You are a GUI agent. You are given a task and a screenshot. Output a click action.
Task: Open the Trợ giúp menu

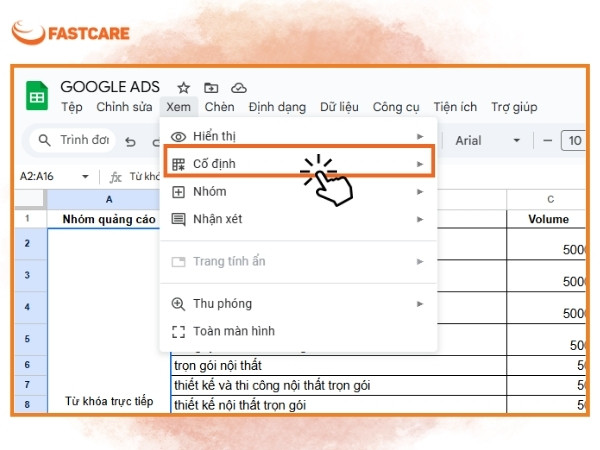pyautogui.click(x=514, y=107)
